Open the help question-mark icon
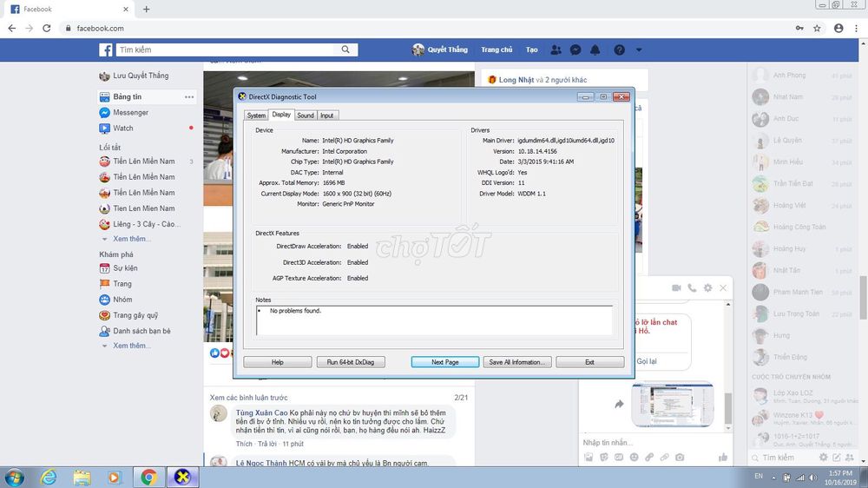 [619, 49]
